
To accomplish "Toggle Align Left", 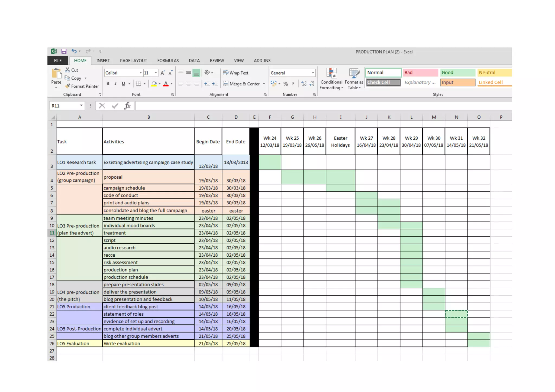I will 181,84.
